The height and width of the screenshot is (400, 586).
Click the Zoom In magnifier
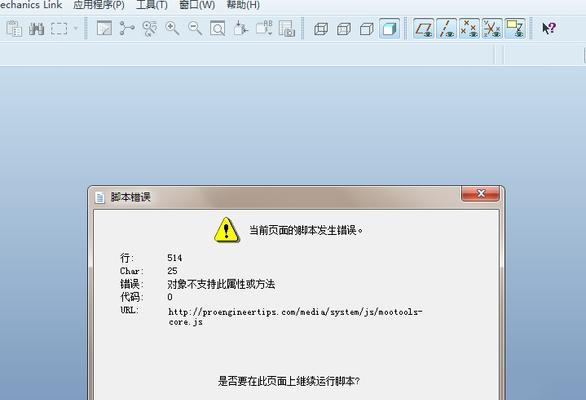(172, 28)
